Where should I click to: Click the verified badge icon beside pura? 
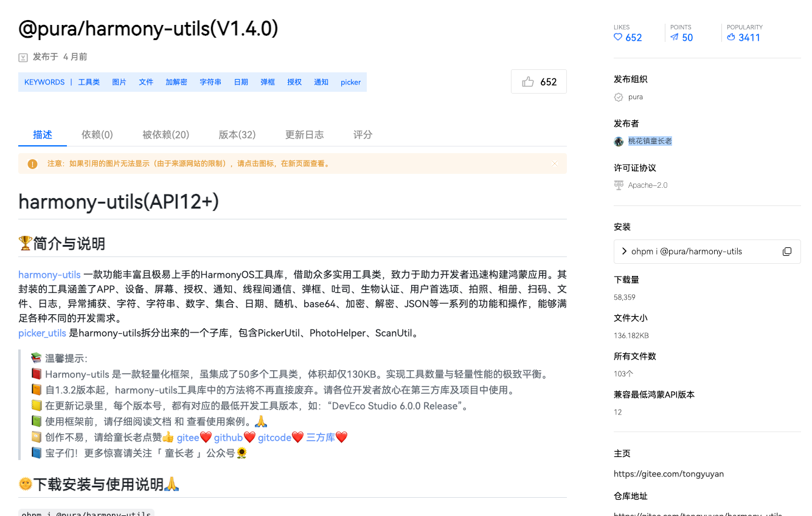coord(619,97)
